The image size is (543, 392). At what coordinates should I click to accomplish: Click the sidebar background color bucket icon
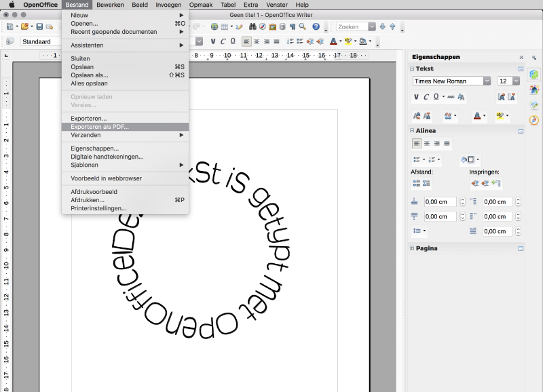467,159
